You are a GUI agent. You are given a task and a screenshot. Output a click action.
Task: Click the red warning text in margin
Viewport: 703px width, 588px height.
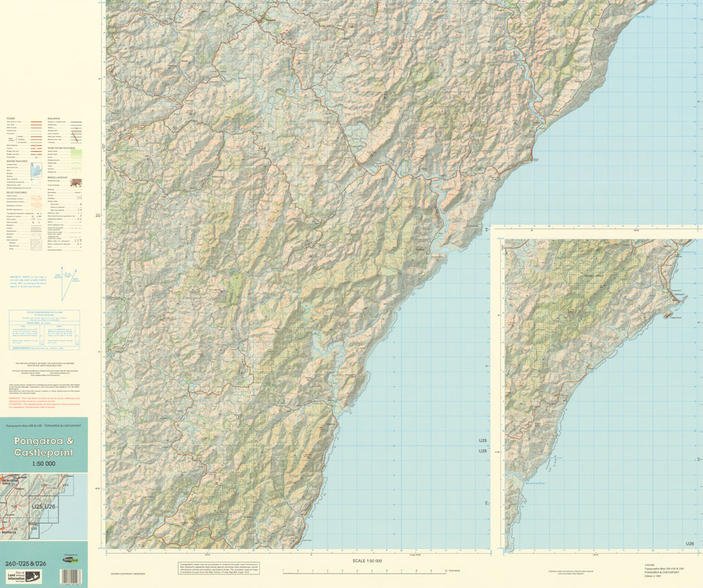click(44, 400)
